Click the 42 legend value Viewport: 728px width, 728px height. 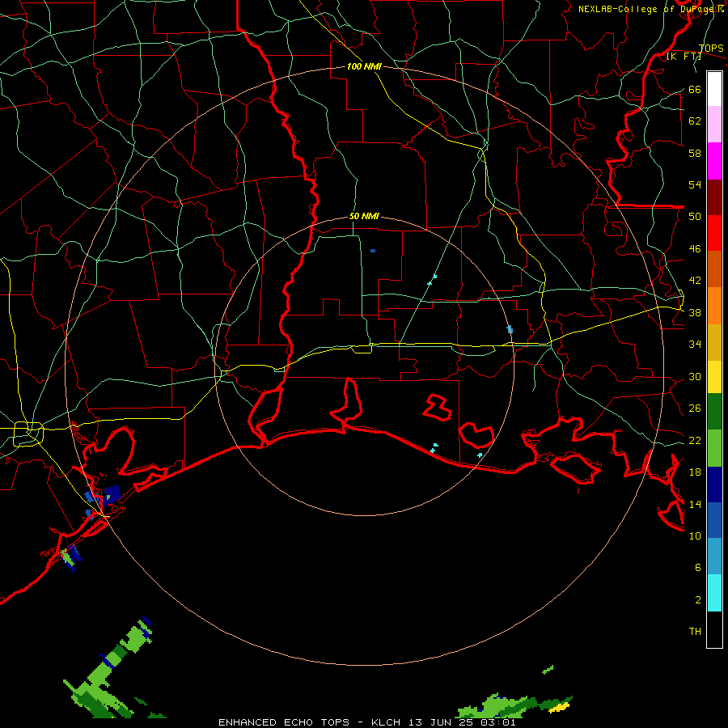(695, 281)
